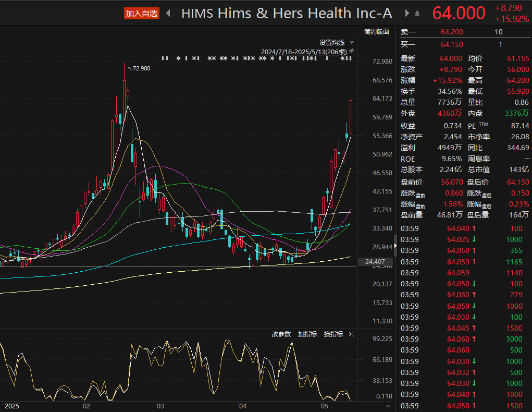The image size is (532, 412).
Task: Open 换指标 to switch indicator
Action: (333, 334)
